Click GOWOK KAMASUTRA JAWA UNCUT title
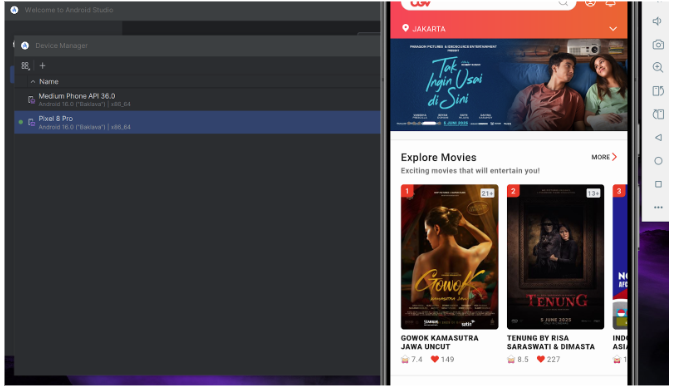 coord(439,342)
